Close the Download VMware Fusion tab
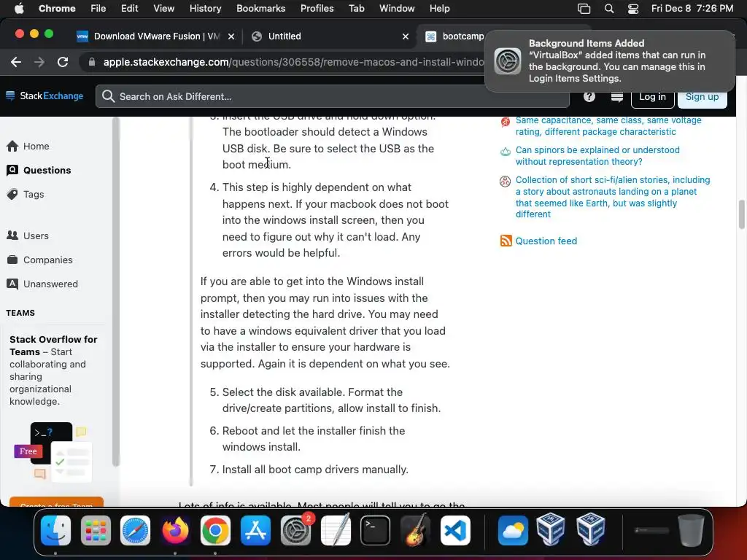747x560 pixels. pyautogui.click(x=231, y=36)
